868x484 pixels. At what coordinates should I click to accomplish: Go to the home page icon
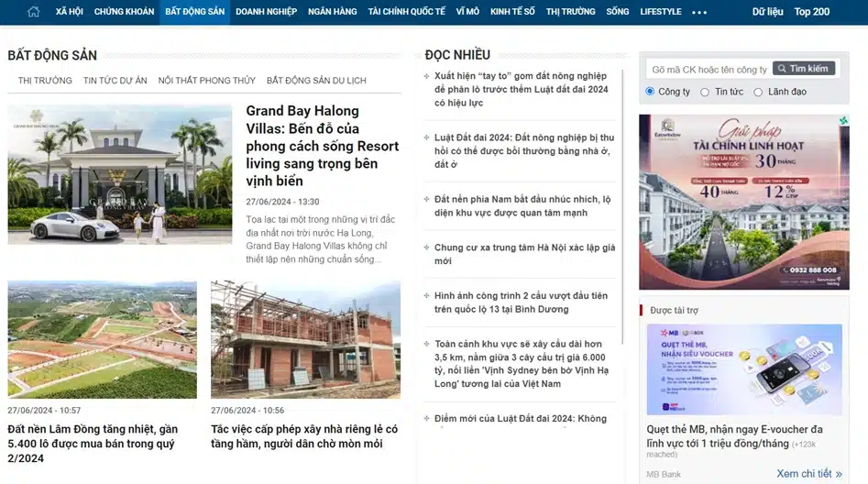coord(34,12)
